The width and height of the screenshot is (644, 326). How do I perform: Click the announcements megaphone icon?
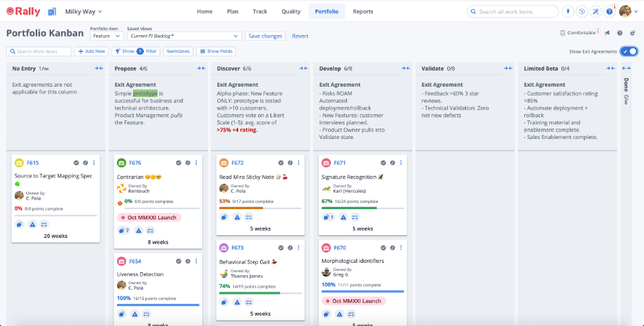607,33
